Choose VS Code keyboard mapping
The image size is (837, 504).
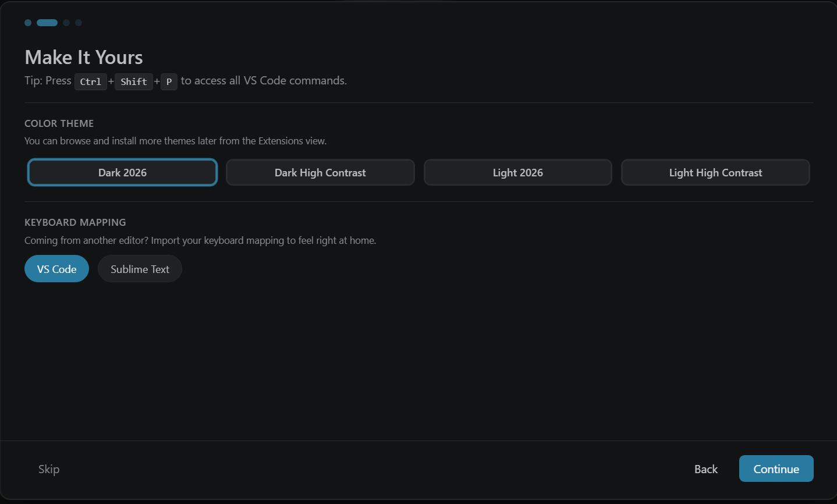click(56, 268)
